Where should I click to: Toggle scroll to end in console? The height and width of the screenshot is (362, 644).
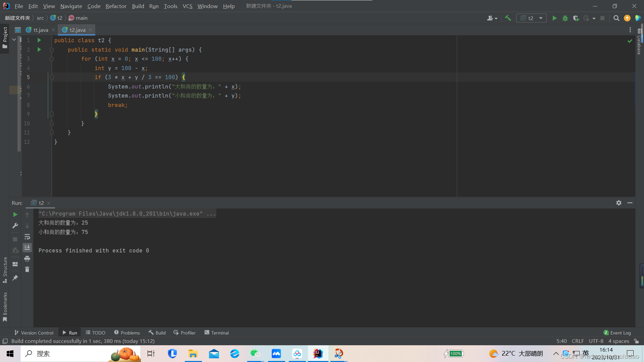click(27, 248)
